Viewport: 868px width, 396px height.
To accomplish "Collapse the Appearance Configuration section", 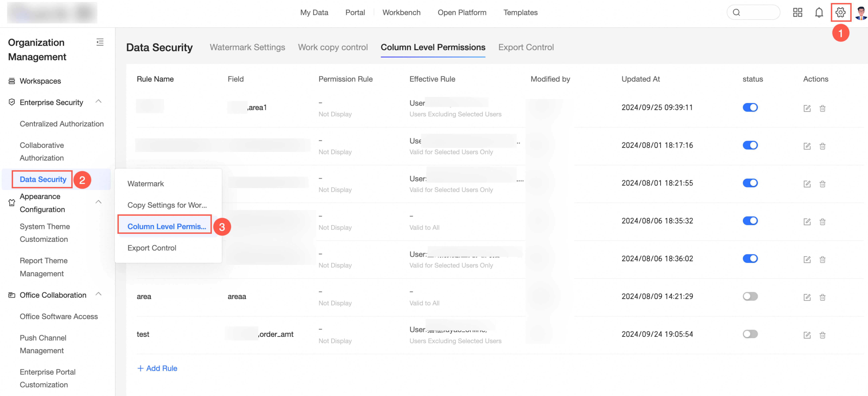I will (x=98, y=202).
